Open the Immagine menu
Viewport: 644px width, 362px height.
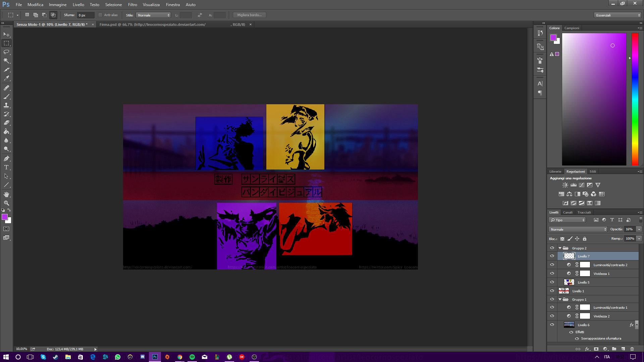coord(58,5)
